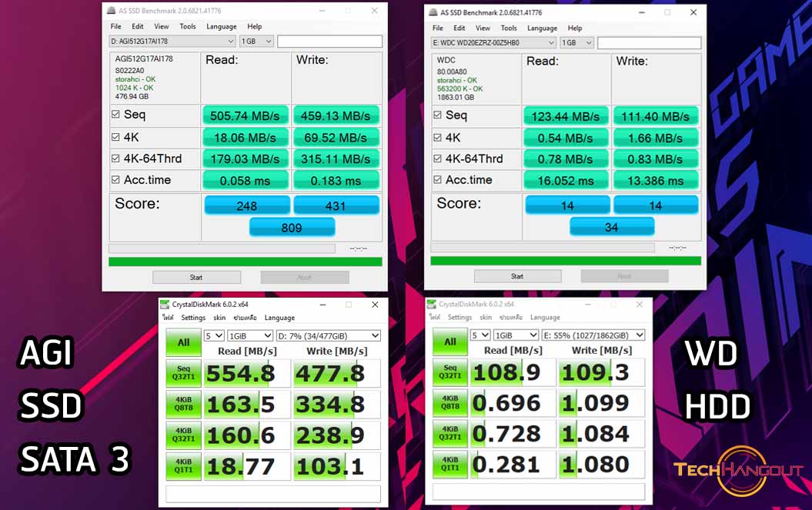Screen dimensions: 812x510
Task: Open test count 5 dropdown in E: CrystalDiskMark
Action: (480, 335)
